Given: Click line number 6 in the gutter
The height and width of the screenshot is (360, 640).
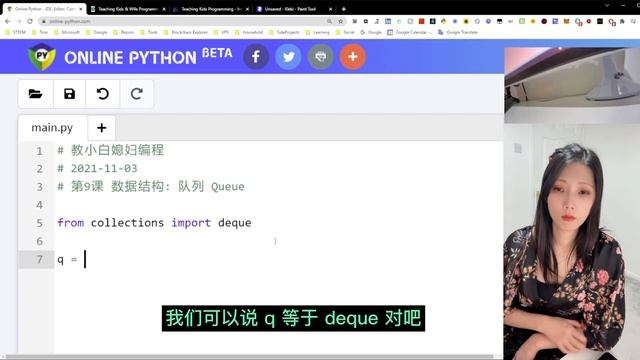Looking at the screenshot, I should point(39,241).
